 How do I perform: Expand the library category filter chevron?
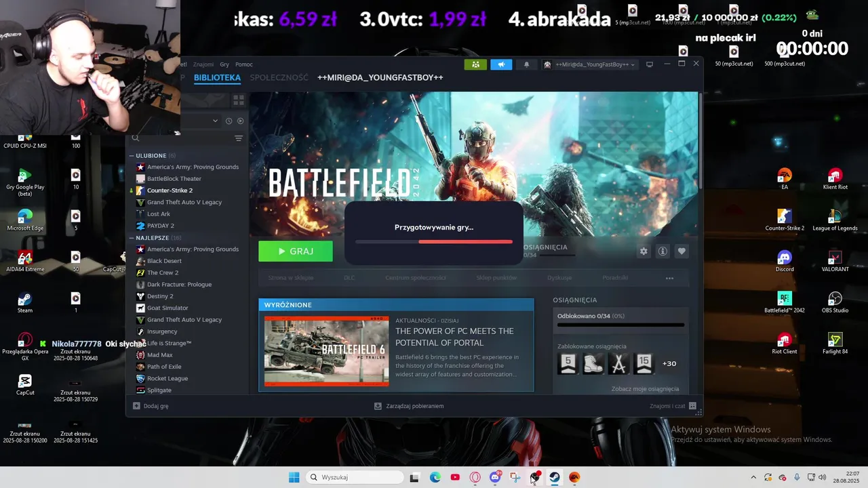coord(215,121)
